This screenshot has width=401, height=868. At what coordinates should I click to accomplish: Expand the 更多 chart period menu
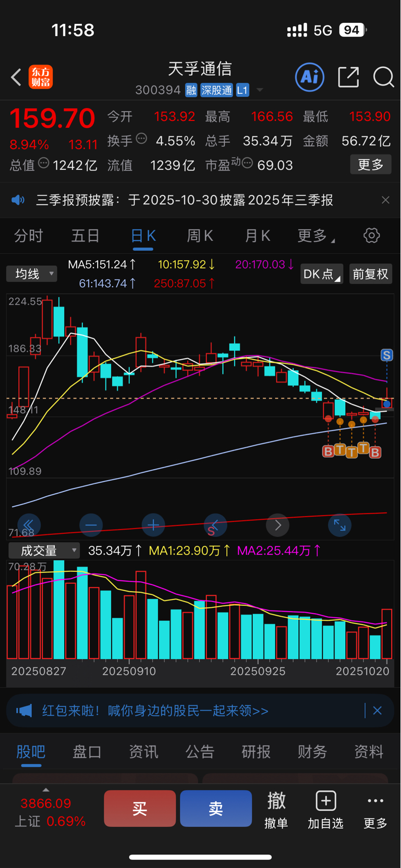click(315, 236)
